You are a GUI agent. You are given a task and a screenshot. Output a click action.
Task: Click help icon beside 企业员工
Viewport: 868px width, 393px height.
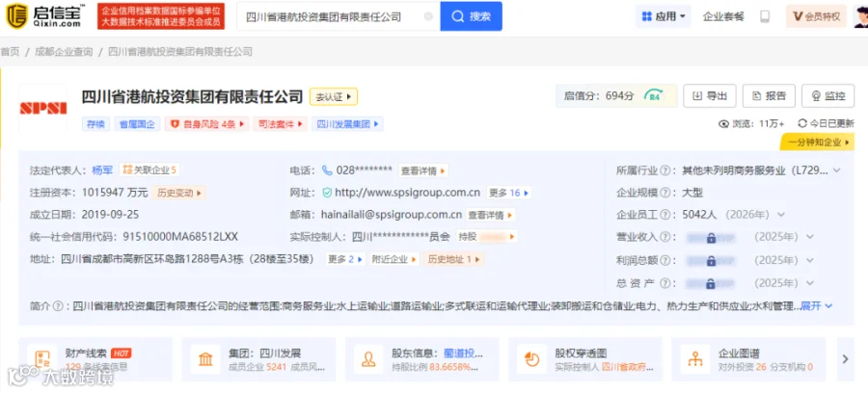pos(665,215)
